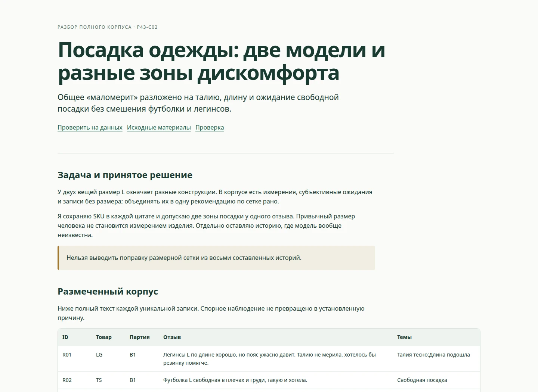Click the paragraph starting «Я сохраняю SKU»
Image resolution: width=538 pixels, height=392 pixels.
206,225
